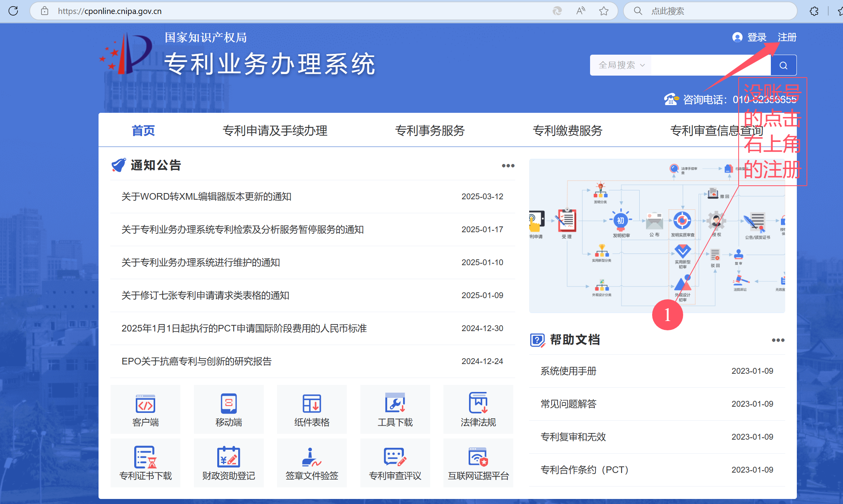
Task: Open the 专利缴费服务 menu tab
Action: click(x=567, y=131)
